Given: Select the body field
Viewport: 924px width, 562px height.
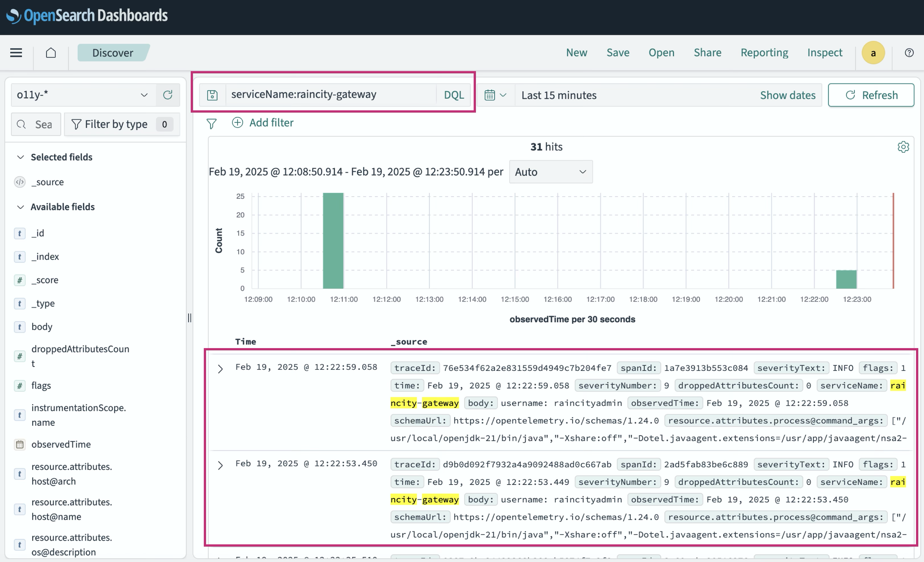Looking at the screenshot, I should (42, 327).
